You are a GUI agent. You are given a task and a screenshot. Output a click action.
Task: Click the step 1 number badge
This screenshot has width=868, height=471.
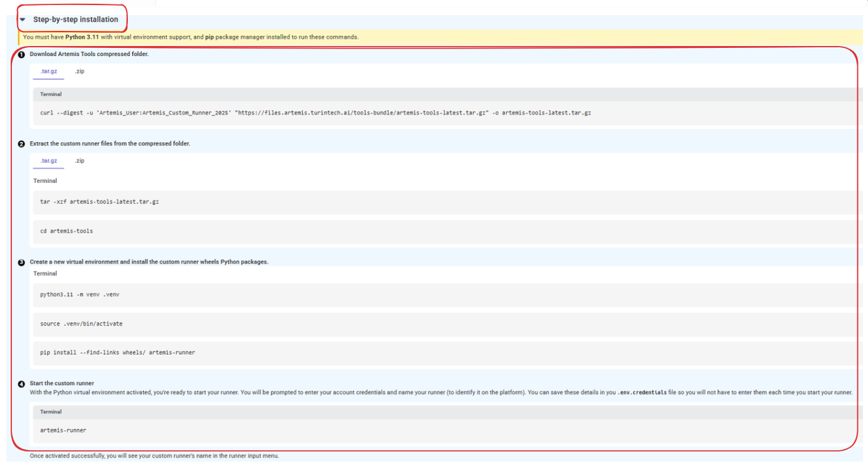tap(21, 55)
